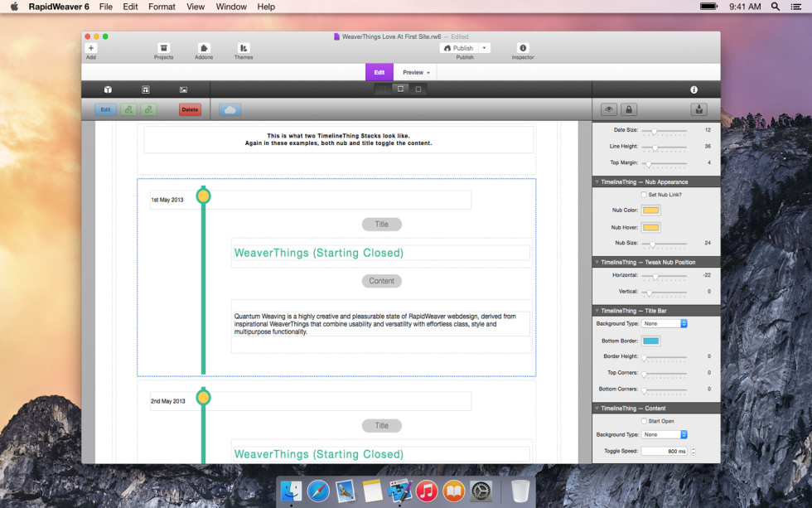
Task: Select the middle layout view icon
Action: pyautogui.click(x=400, y=89)
